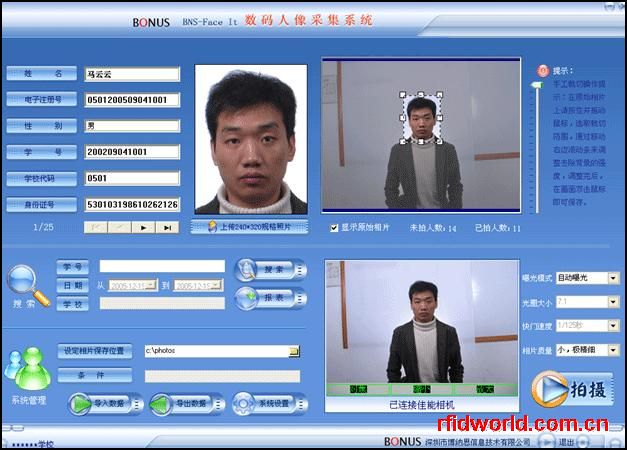The width and height of the screenshot is (627, 450).
Task: Click the 学号 field showing 200209041001
Action: click(132, 152)
